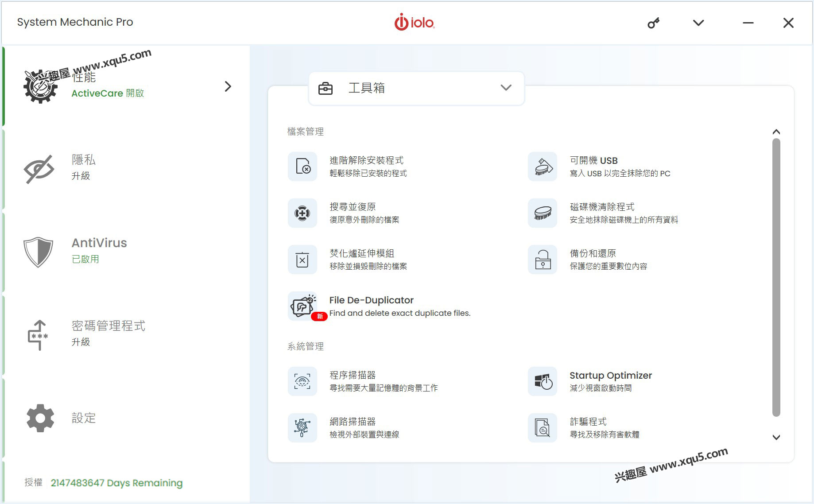Click the bootable USB (可開機 USB) icon
The image size is (814, 504).
[x=543, y=167]
